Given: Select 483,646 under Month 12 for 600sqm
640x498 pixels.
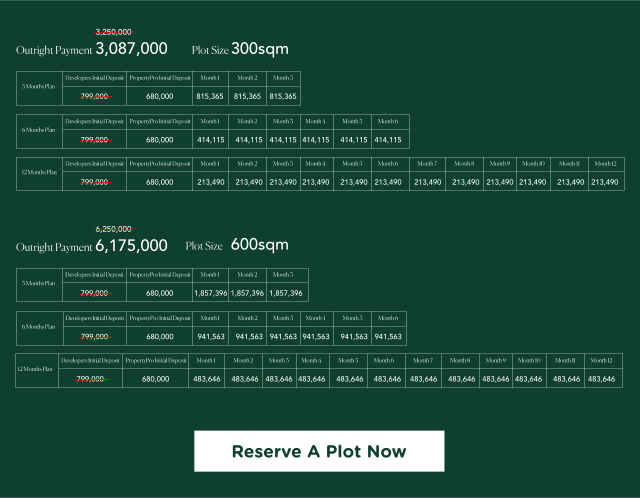Looking at the screenshot, I should [601, 380].
